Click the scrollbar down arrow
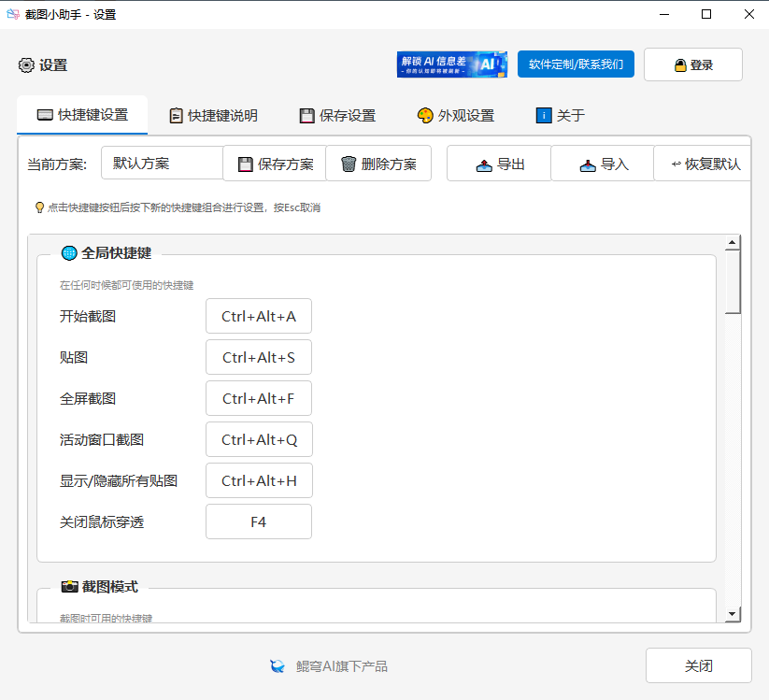The height and width of the screenshot is (700, 769). (x=733, y=615)
